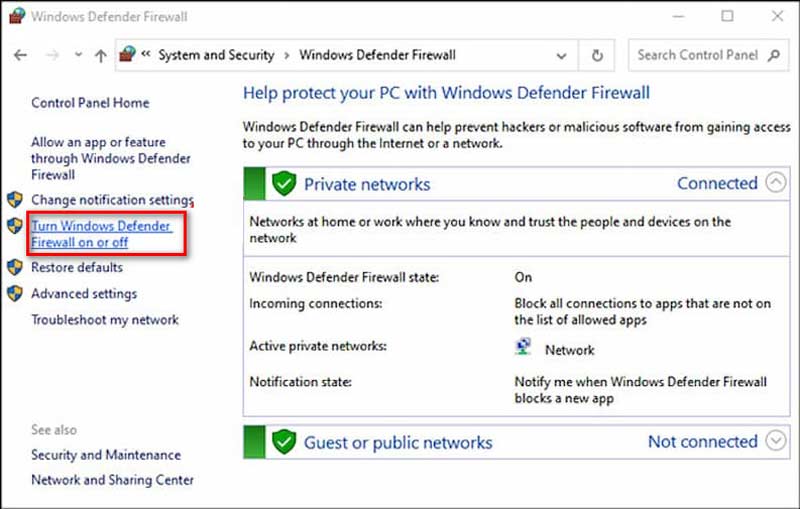Open Security and Maintenance link
Image resolution: width=800 pixels, height=509 pixels.
click(x=106, y=455)
